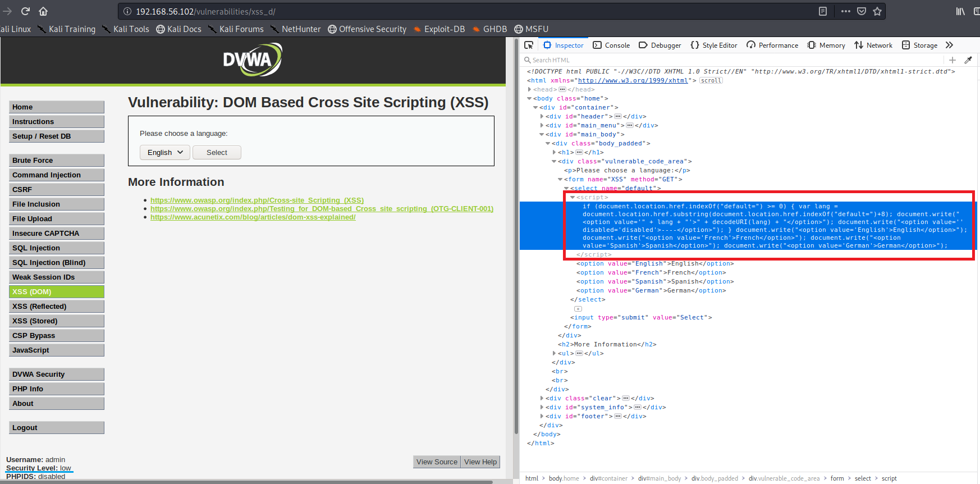This screenshot has width=980, height=484.
Task: Expand the div id="header" node
Action: coord(542,116)
